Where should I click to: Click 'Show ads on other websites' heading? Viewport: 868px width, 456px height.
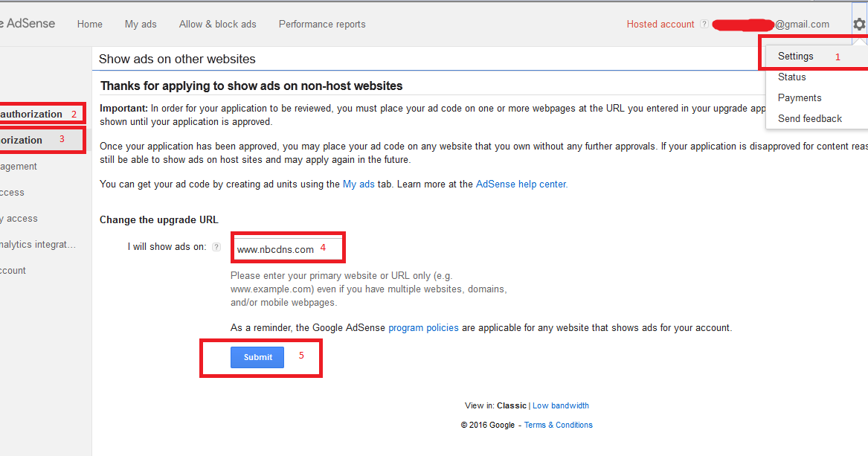[177, 60]
